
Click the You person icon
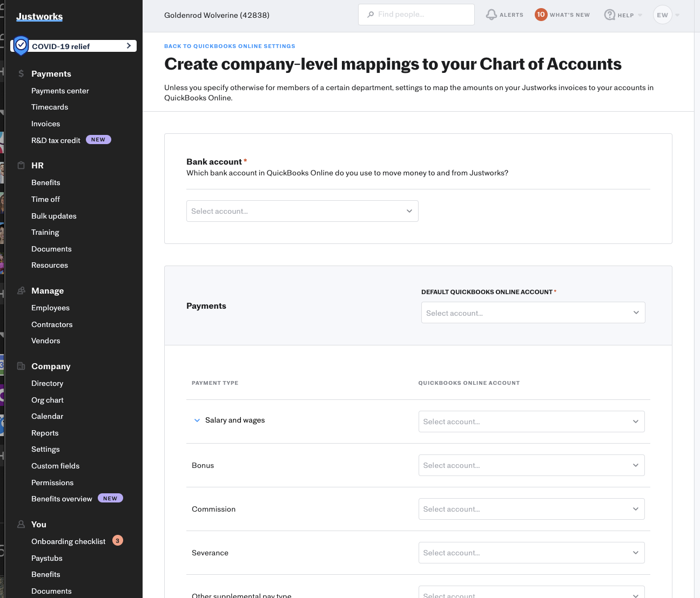click(x=21, y=524)
